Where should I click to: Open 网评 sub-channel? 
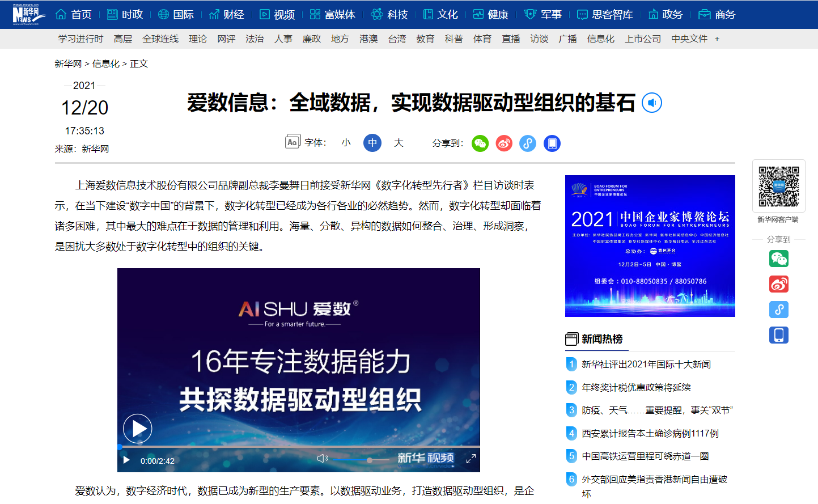(226, 39)
